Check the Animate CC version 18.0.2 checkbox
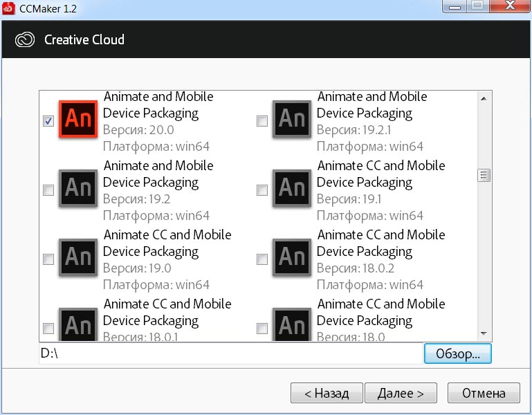The height and width of the screenshot is (415, 532). (x=262, y=259)
